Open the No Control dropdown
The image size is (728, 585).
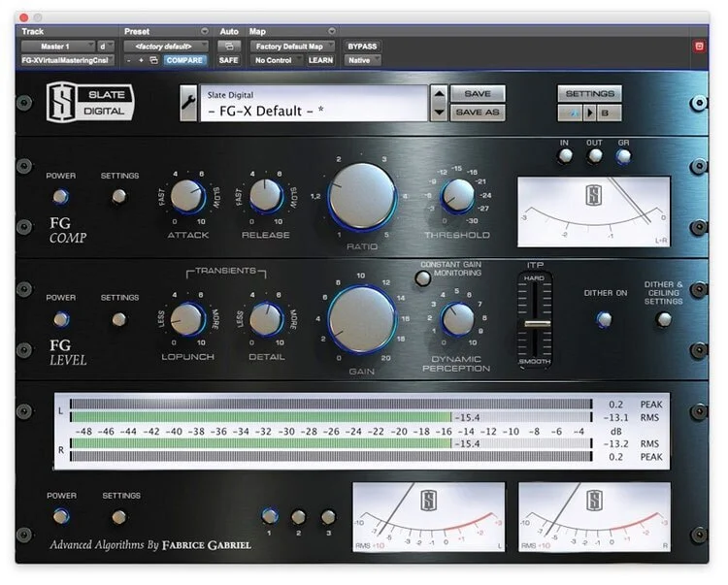[x=277, y=60]
